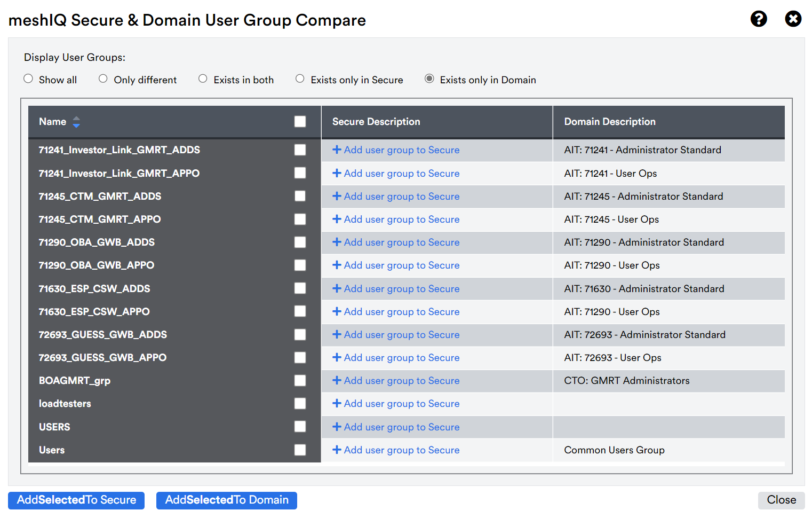Viewport: 812px width, 518px height.
Task: Choose Exists only in Secure option
Action: point(300,79)
